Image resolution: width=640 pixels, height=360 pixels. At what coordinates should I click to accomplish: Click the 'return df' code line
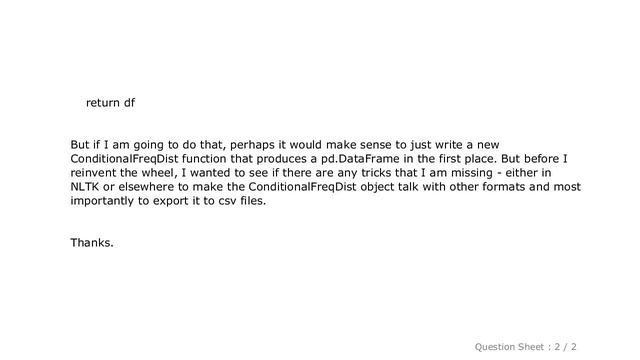(x=110, y=102)
